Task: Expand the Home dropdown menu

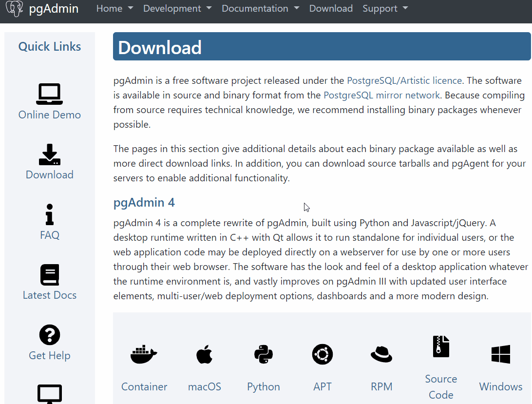Action: [x=114, y=8]
